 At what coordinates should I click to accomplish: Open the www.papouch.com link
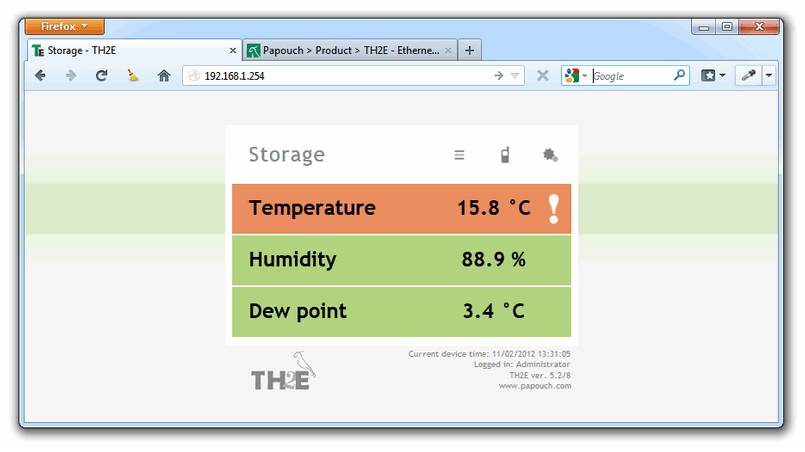point(534,386)
